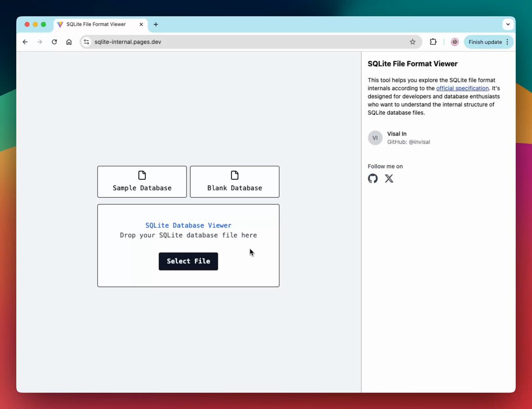Open the Sample Database option
Image resolution: width=532 pixels, height=409 pixels.
click(142, 182)
